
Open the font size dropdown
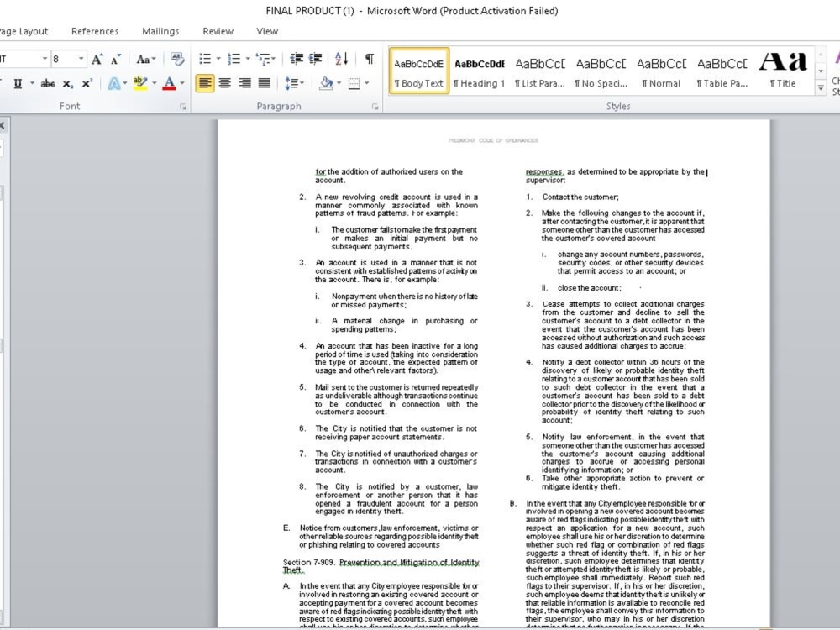tap(81, 59)
